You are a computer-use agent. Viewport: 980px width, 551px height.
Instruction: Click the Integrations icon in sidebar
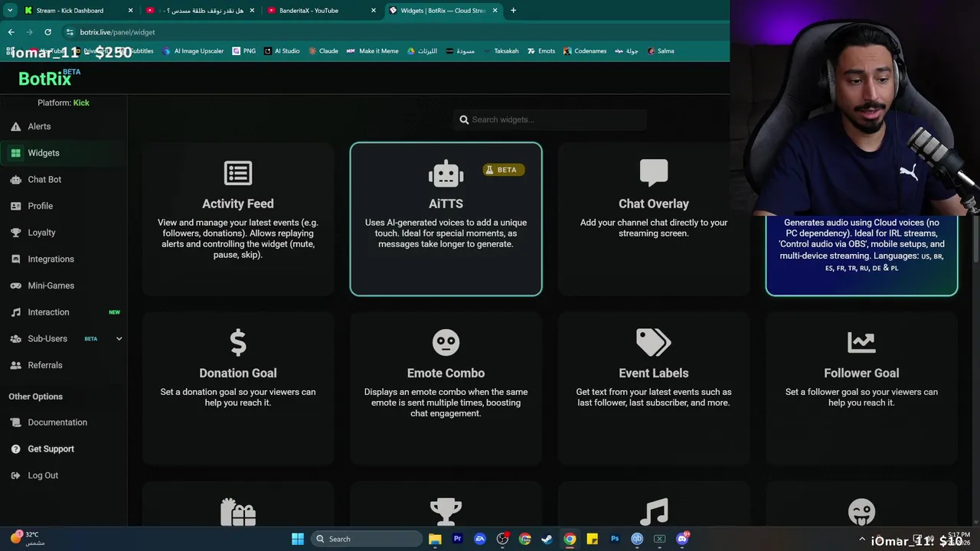pos(15,259)
